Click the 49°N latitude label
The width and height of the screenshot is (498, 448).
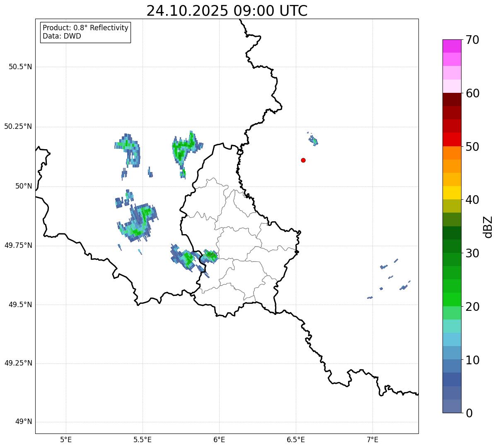(24, 422)
